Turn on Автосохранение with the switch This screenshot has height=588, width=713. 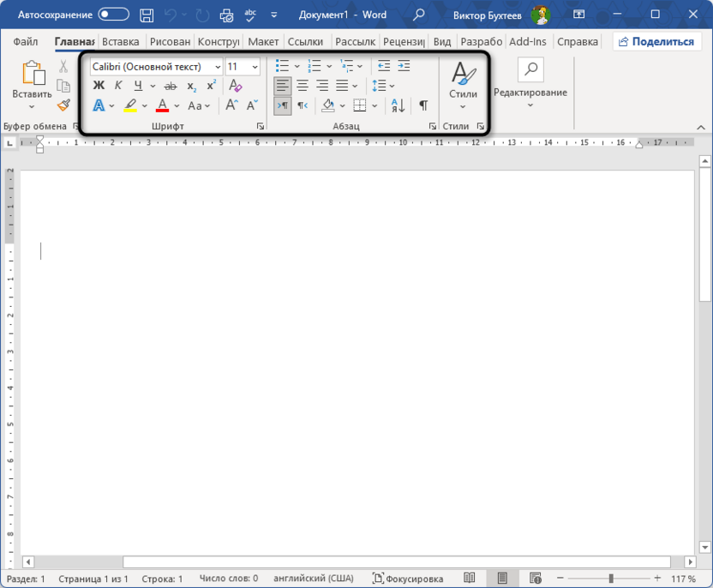(112, 14)
